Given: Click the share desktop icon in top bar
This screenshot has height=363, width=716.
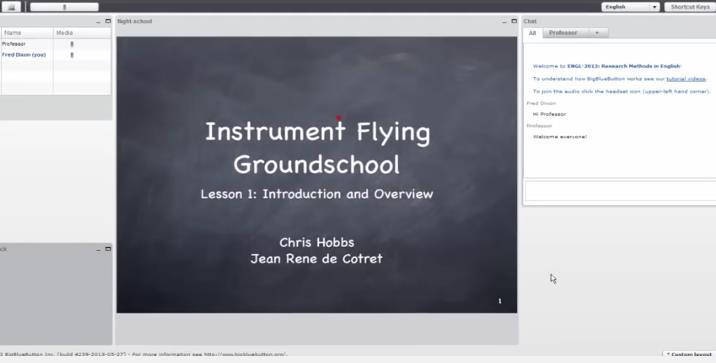Looking at the screenshot, I should pos(11,7).
